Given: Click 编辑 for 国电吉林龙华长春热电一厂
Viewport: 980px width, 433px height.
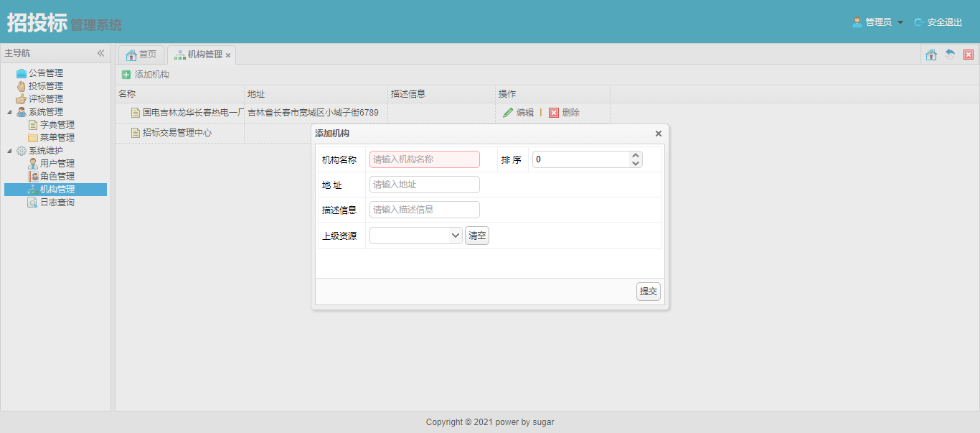Looking at the screenshot, I should point(518,113).
